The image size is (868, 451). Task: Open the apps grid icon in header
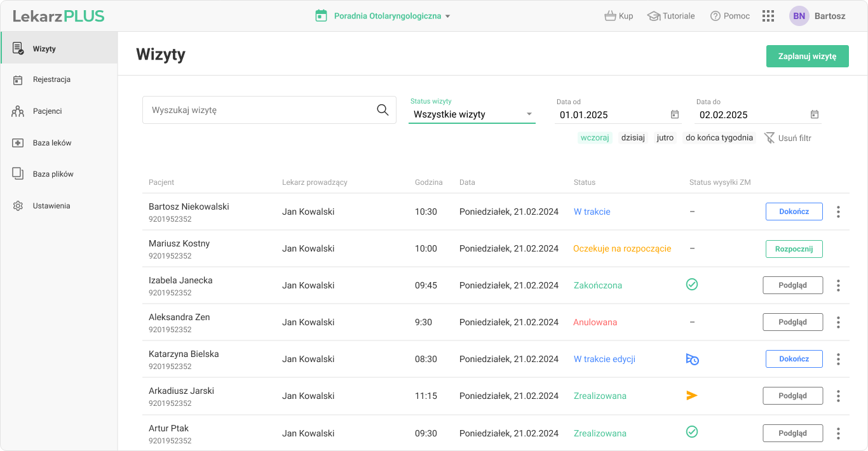click(768, 16)
